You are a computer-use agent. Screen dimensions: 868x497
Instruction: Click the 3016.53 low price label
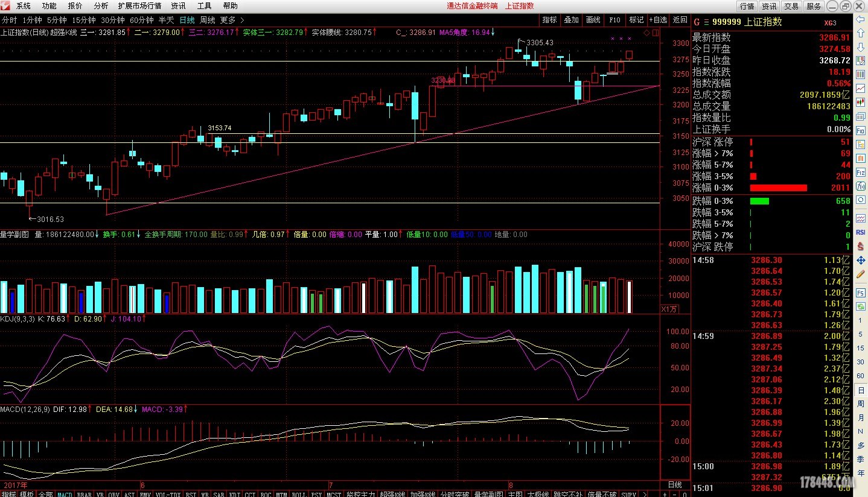click(50, 219)
